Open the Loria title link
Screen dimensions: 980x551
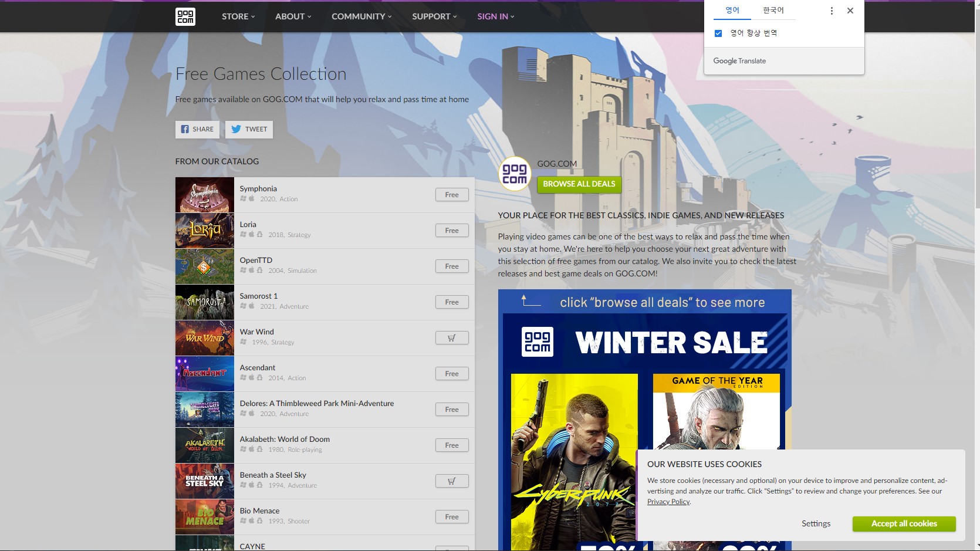point(248,225)
